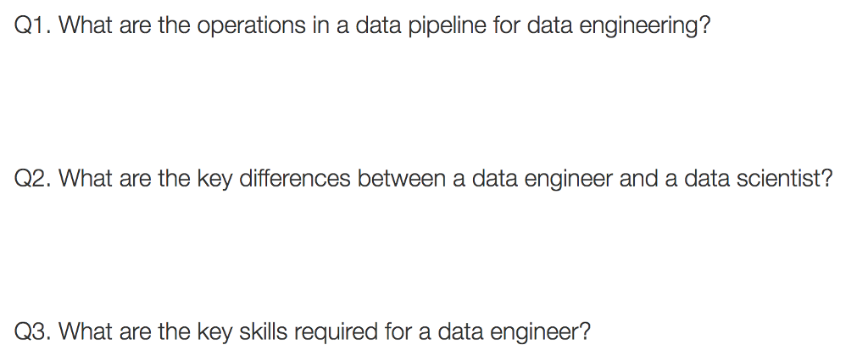Click the Q2 question about engineer versus scientist

(424, 179)
